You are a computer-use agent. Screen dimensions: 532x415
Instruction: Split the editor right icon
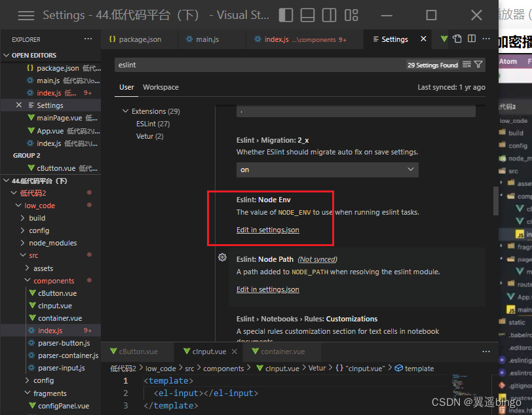coord(472,39)
